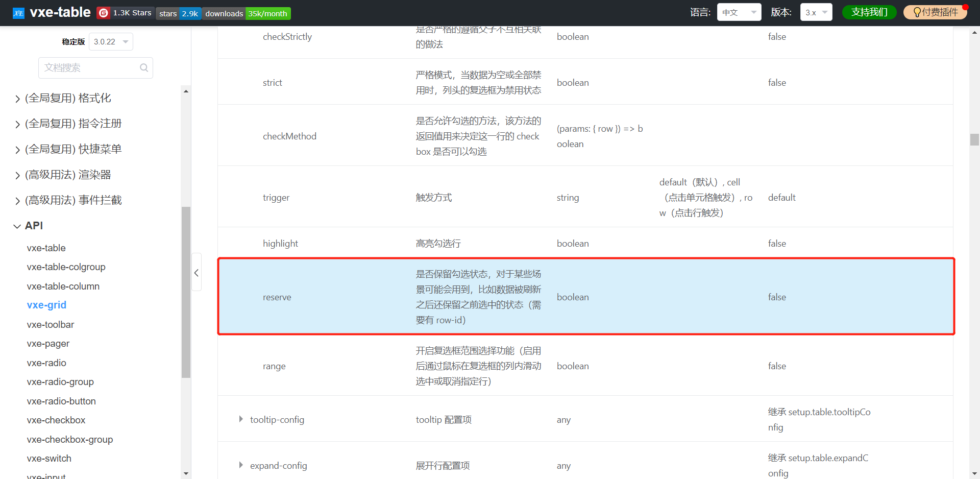Open the 版本 3.x dropdown
Screen dimensions: 980x479
pyautogui.click(x=816, y=12)
